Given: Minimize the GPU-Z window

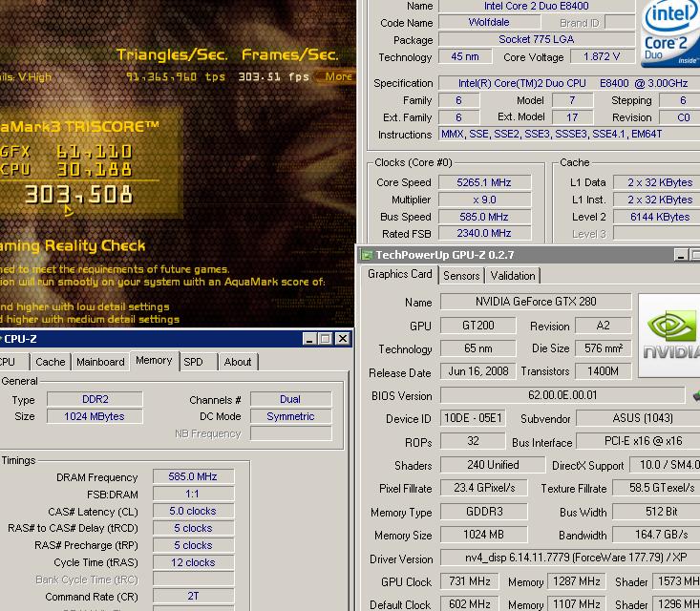Looking at the screenshot, I should click(680, 255).
